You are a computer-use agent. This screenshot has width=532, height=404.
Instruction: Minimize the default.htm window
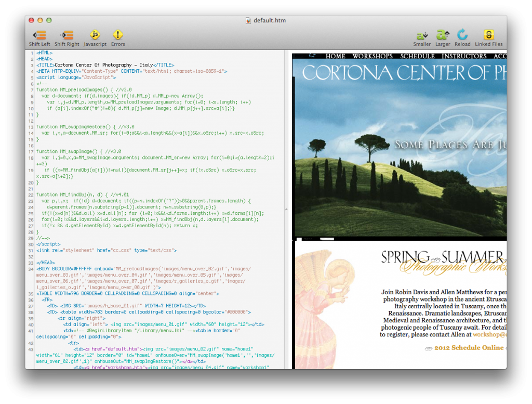tap(40, 20)
